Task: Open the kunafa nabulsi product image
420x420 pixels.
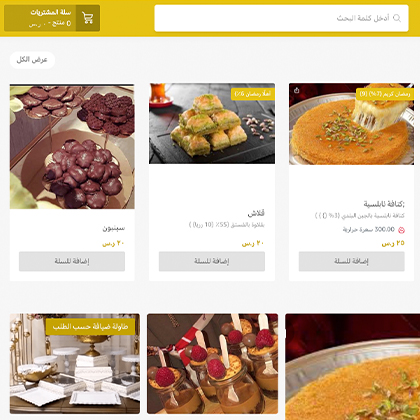Action: pos(351,124)
